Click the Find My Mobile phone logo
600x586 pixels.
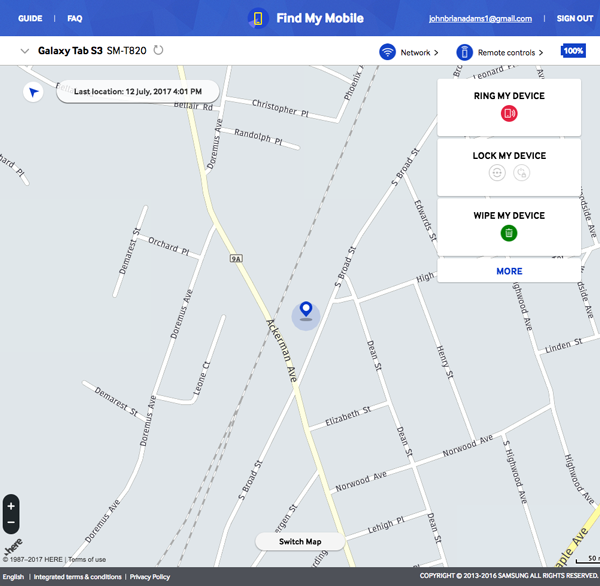click(x=258, y=18)
